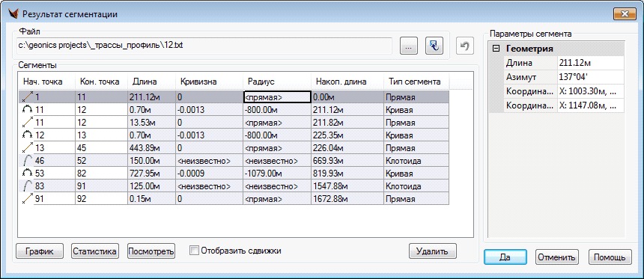Viewport: 644px width, 279px height.
Task: Enable the Отобразить сдвижки checkbox
Action: click(195, 251)
